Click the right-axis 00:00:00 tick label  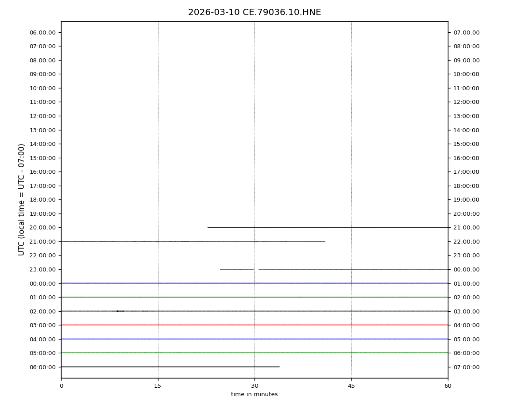[466, 269]
